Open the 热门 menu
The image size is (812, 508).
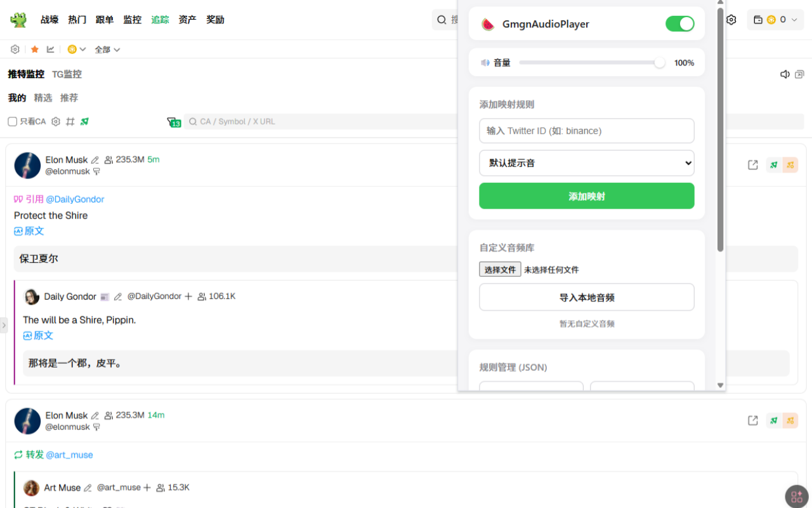point(77,20)
